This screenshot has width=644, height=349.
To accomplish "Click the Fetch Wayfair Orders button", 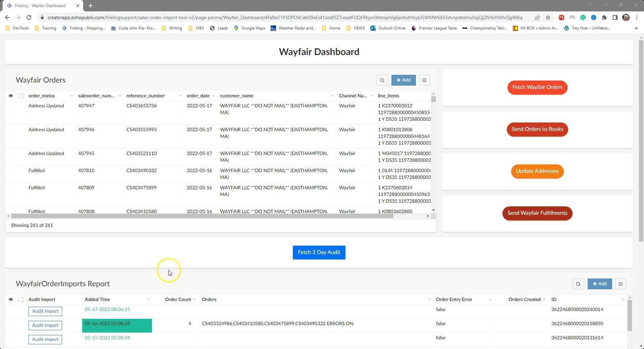I will coord(537,87).
